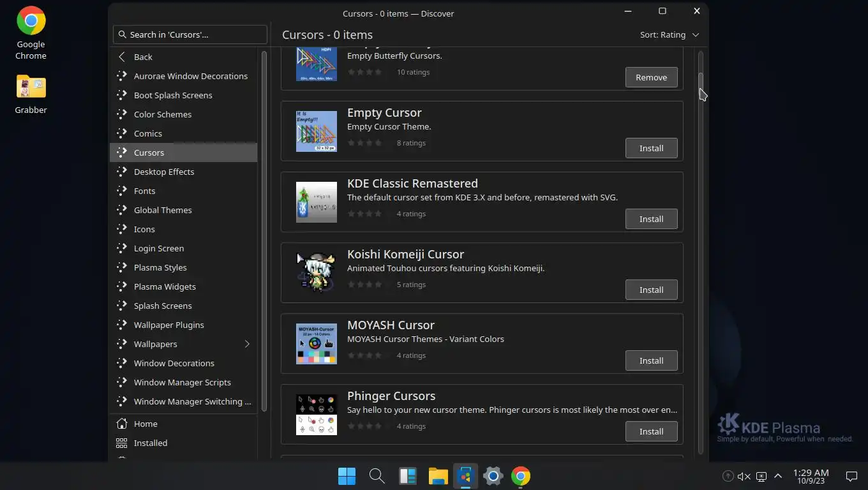This screenshot has width=868, height=490.
Task: Open the task view icon in taskbar
Action: click(x=408, y=476)
